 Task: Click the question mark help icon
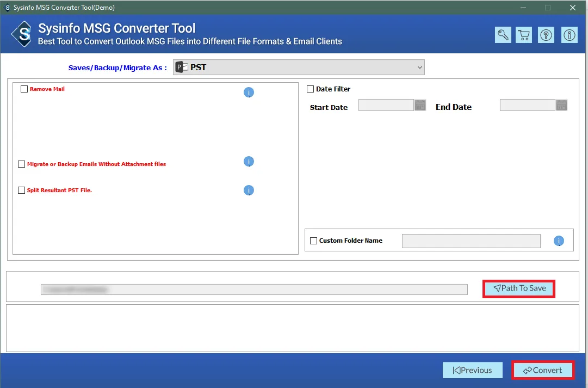(x=546, y=35)
